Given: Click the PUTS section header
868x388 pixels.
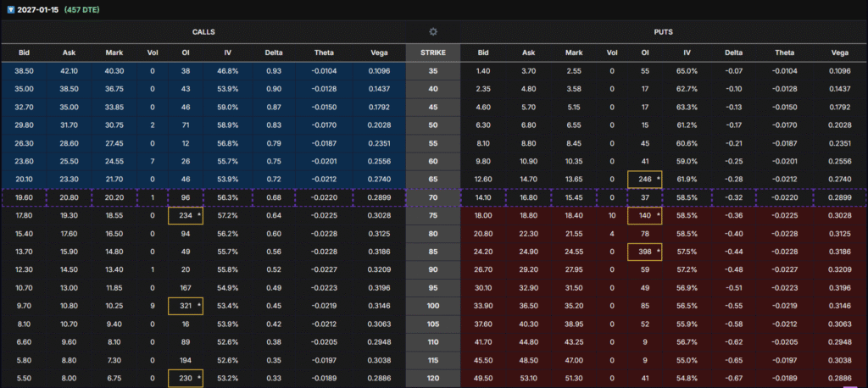Looking at the screenshot, I should click(664, 31).
